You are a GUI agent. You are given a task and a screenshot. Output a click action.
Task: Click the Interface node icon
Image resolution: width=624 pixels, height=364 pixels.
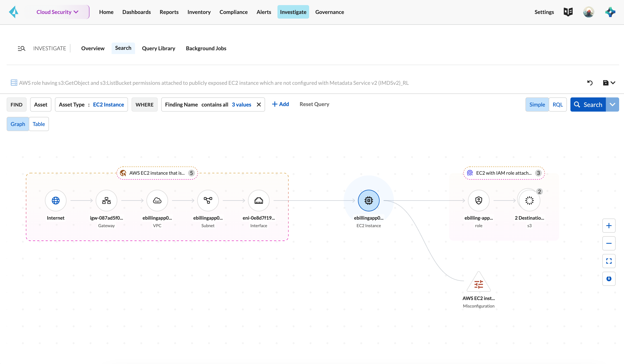258,200
